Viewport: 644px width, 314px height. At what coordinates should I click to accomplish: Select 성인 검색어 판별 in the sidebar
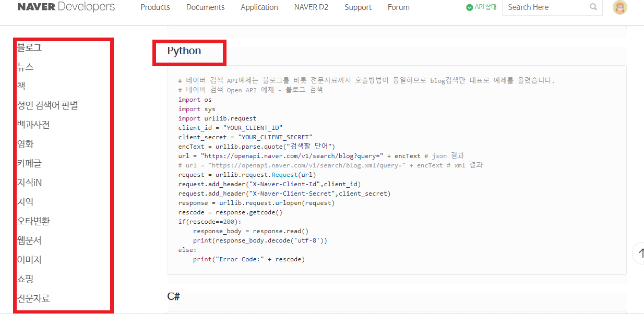(47, 105)
